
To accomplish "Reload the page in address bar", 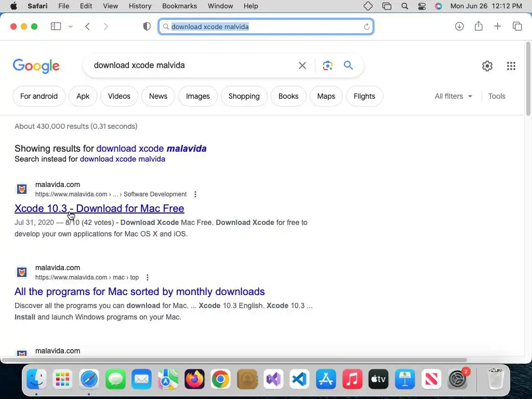I will coord(366,26).
